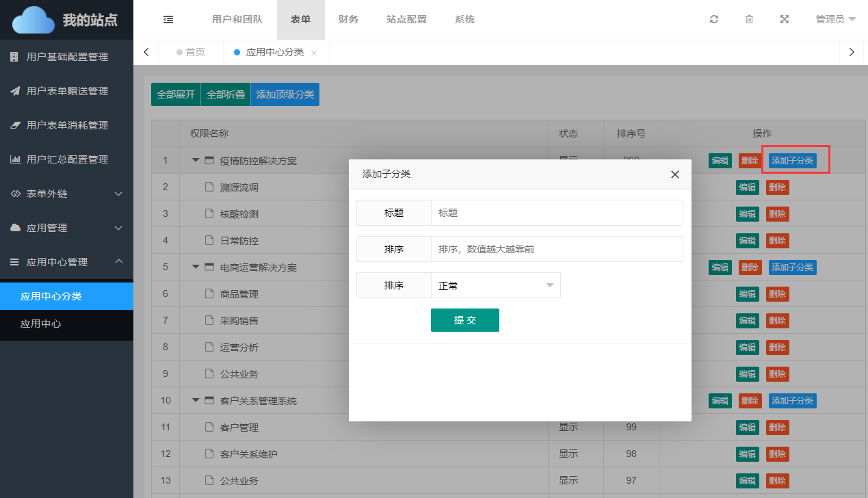
Task: Toggle fullscreen with the expand icon
Action: click(x=785, y=20)
